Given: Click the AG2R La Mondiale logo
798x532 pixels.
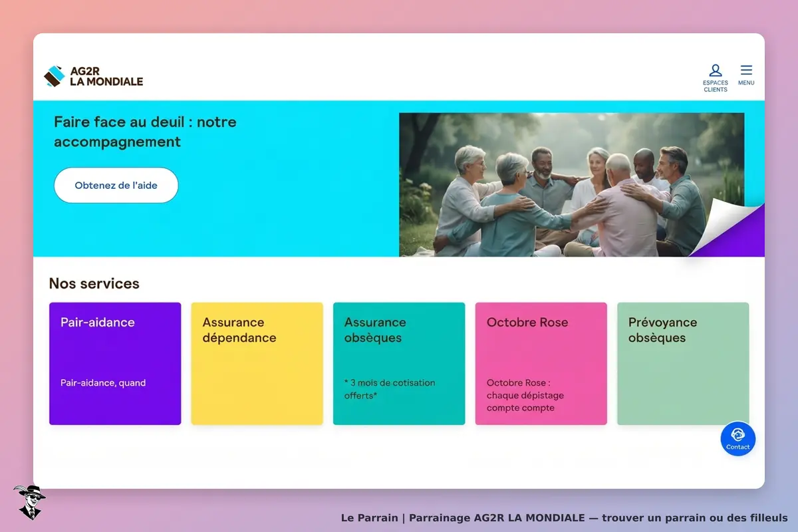Looking at the screenshot, I should pyautogui.click(x=93, y=76).
